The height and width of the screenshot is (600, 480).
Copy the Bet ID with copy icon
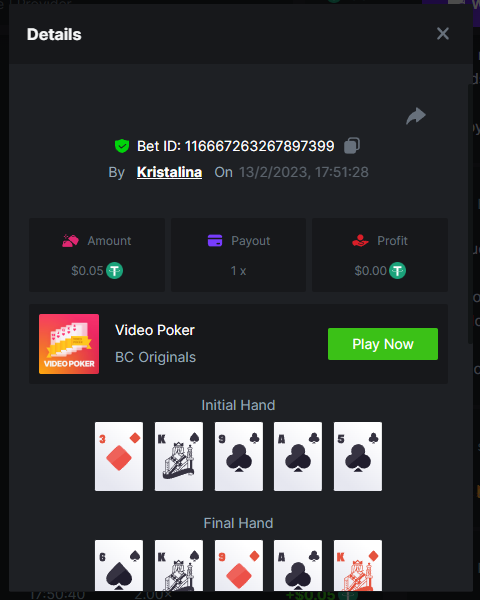[351, 146]
